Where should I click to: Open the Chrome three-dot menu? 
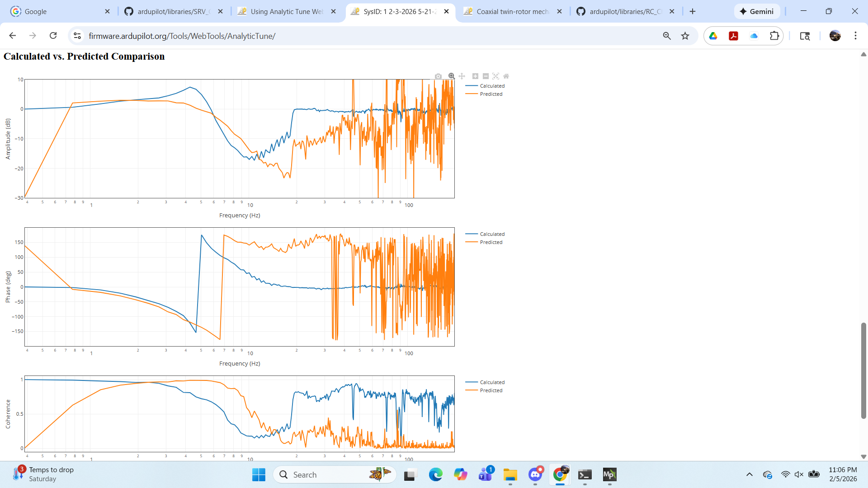(855, 36)
